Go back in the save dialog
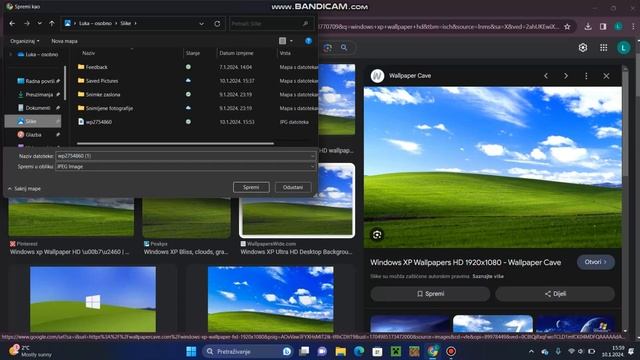Screen dimensions: 640x360 [12, 24]
